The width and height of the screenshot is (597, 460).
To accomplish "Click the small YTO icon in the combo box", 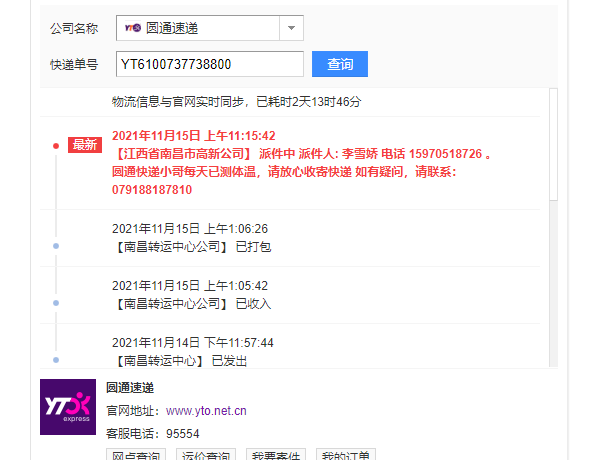I will tap(133, 27).
